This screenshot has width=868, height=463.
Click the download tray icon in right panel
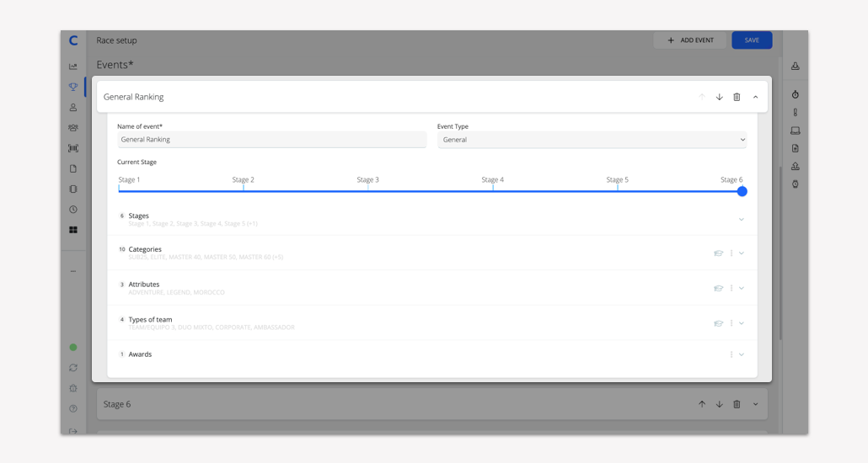coord(795,67)
